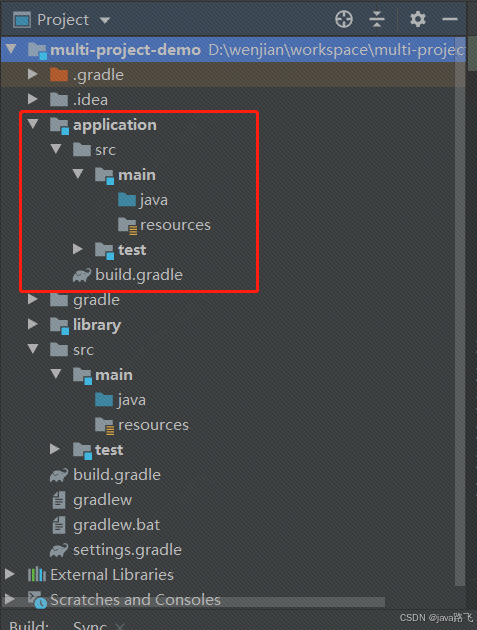
Task: Click the locate target (select opened file) icon
Action: click(x=344, y=19)
